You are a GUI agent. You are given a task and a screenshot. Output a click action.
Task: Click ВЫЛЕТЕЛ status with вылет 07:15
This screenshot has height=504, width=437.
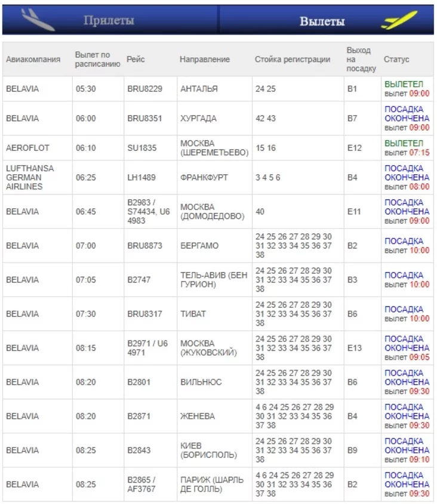point(407,148)
